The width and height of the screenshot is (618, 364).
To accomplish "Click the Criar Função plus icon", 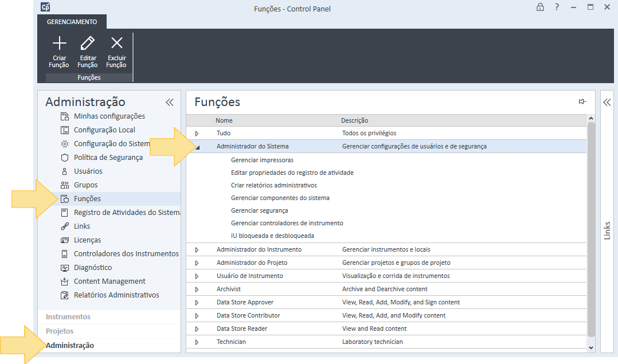I will coord(60,43).
